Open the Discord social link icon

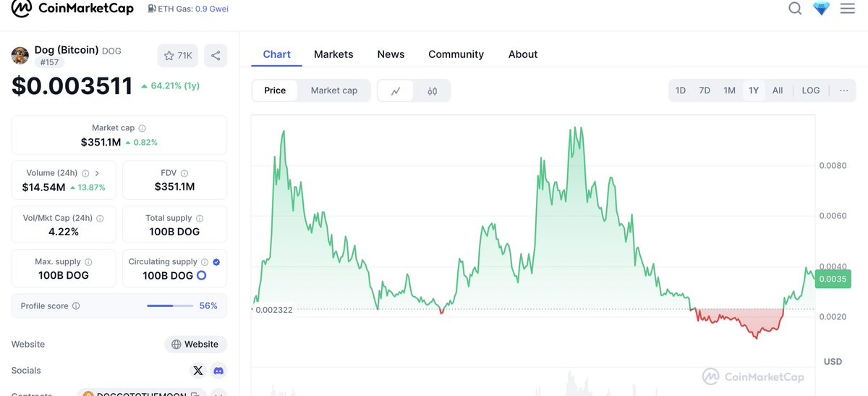(x=218, y=371)
